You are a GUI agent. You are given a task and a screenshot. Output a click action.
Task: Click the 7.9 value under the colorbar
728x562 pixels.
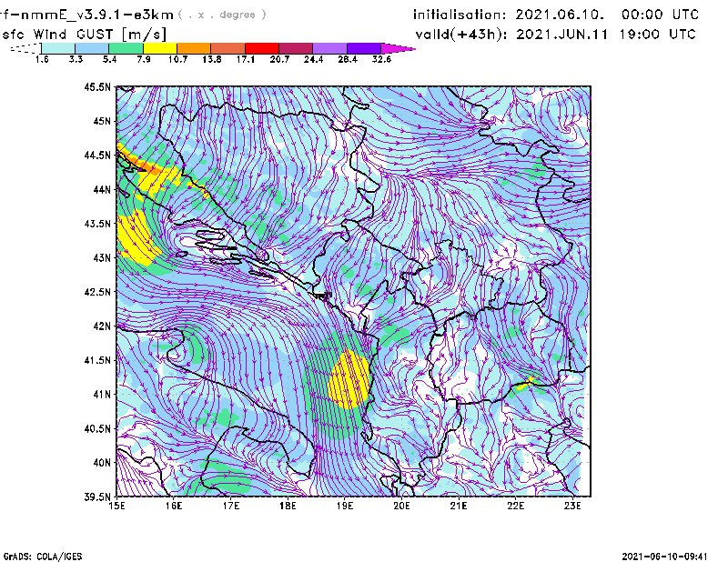[144, 59]
